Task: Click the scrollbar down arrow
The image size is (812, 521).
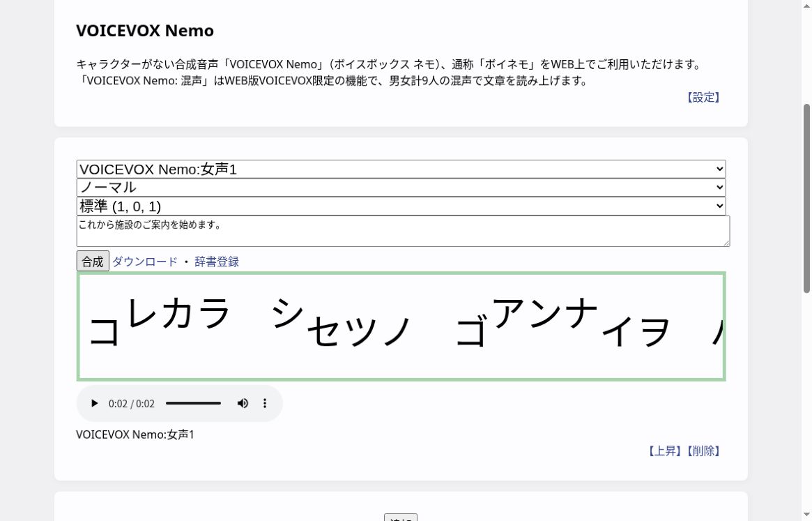Action: (806, 515)
